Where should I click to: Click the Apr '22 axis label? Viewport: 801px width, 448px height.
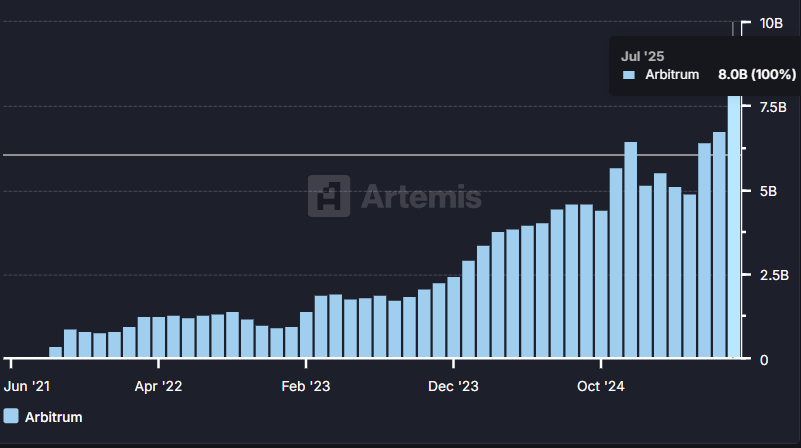coord(158,386)
